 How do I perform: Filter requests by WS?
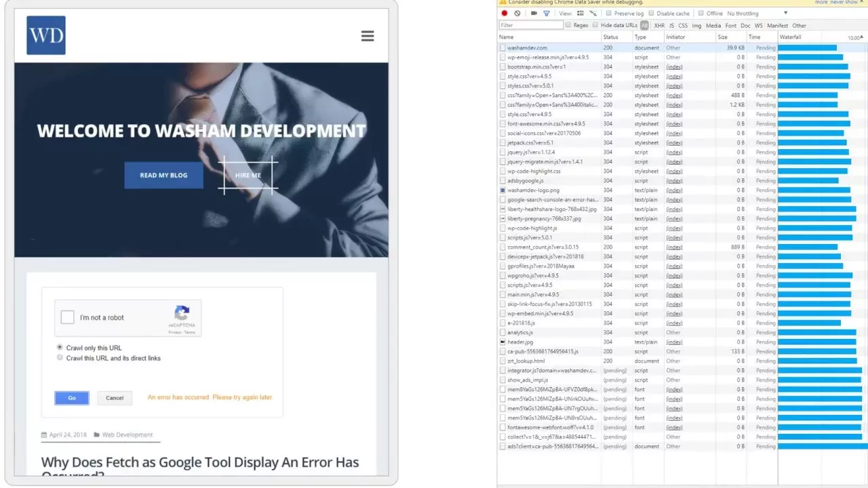[759, 26]
